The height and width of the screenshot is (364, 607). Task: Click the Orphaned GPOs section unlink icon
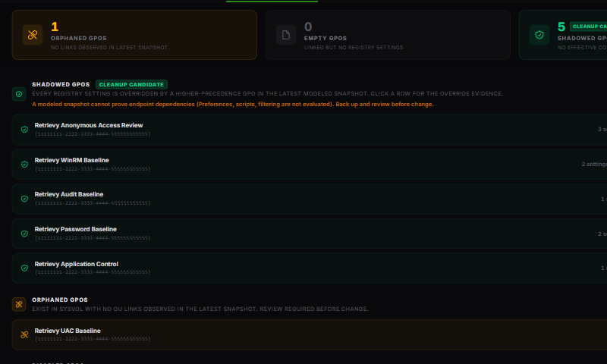[19, 304]
